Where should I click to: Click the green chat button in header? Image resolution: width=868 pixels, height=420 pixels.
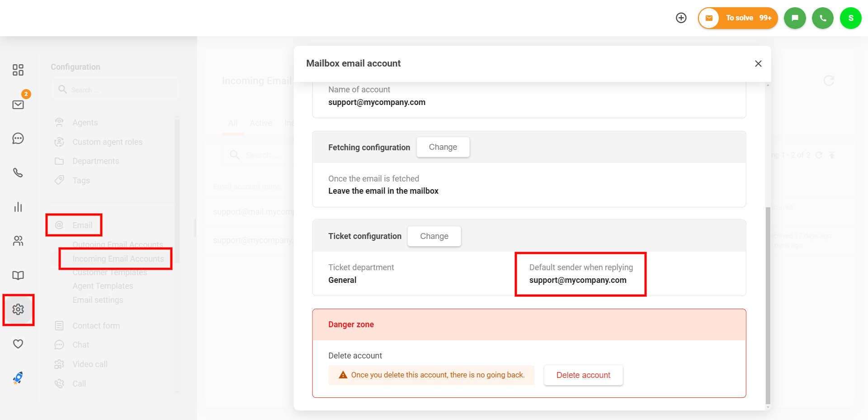tap(795, 18)
